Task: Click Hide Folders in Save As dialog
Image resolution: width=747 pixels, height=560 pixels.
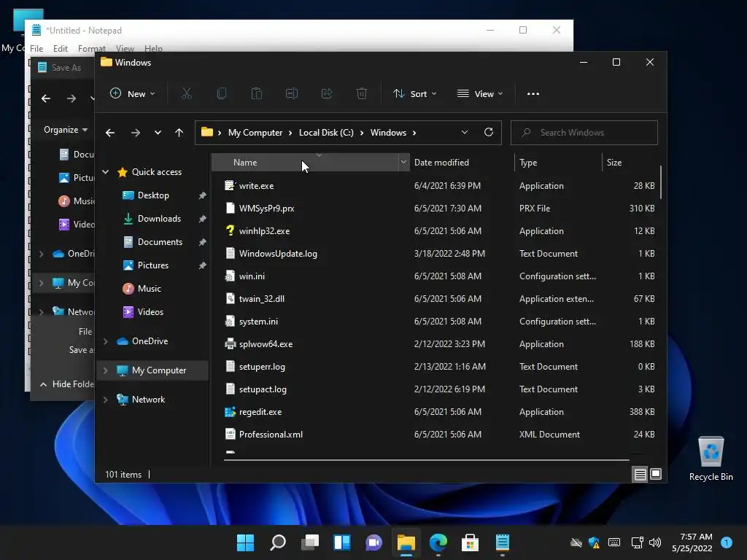Action: (66, 384)
